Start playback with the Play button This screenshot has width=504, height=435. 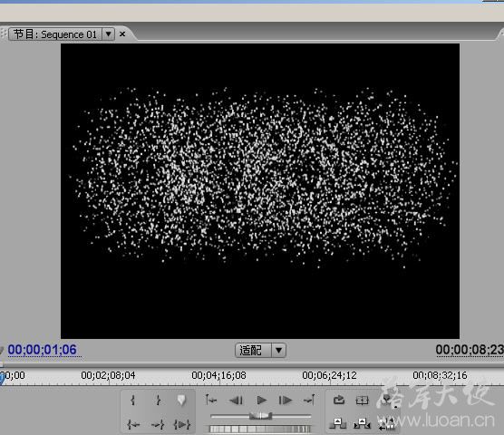pyautogui.click(x=262, y=401)
